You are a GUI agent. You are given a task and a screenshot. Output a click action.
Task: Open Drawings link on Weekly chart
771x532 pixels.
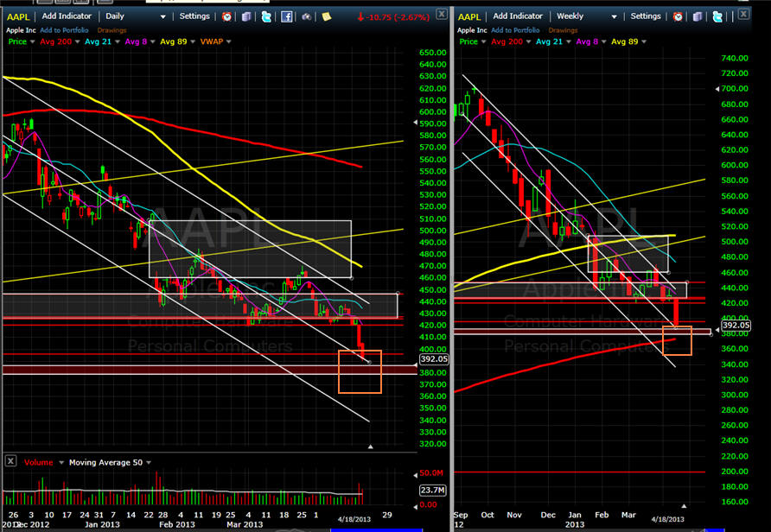[563, 30]
